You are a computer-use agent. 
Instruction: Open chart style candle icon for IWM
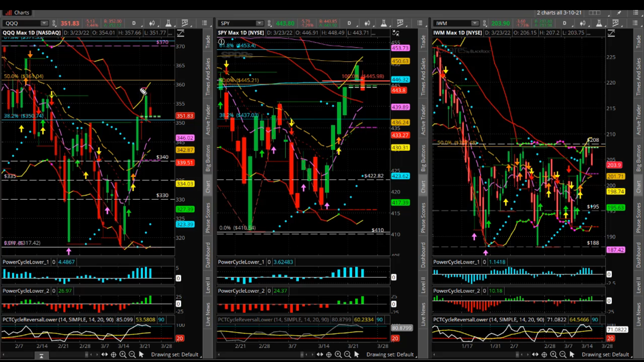pyautogui.click(x=583, y=23)
